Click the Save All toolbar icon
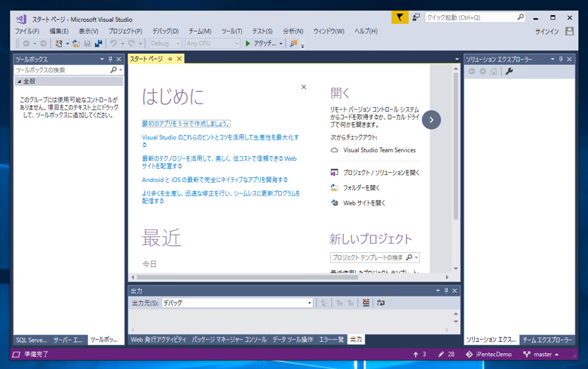The height and width of the screenshot is (369, 588). tap(98, 44)
